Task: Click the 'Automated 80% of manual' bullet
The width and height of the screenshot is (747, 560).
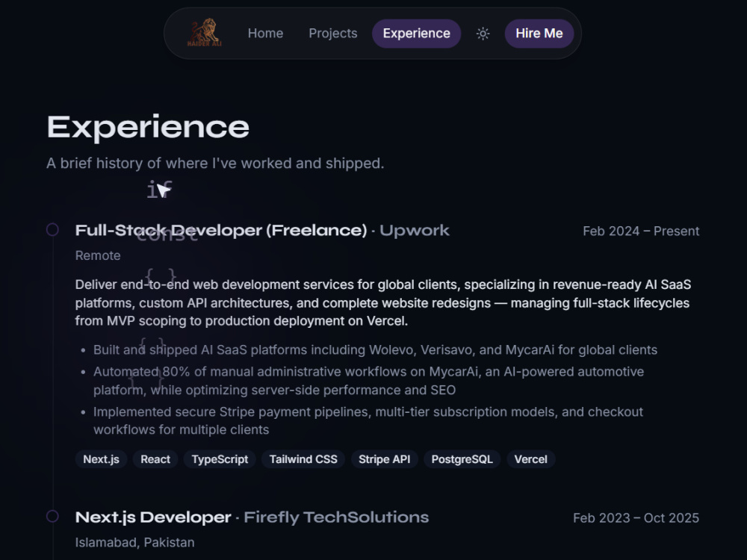Action: click(369, 381)
